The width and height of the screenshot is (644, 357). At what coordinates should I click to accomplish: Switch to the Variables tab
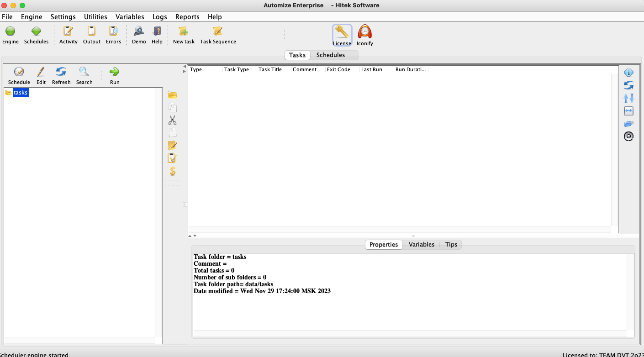pos(421,245)
